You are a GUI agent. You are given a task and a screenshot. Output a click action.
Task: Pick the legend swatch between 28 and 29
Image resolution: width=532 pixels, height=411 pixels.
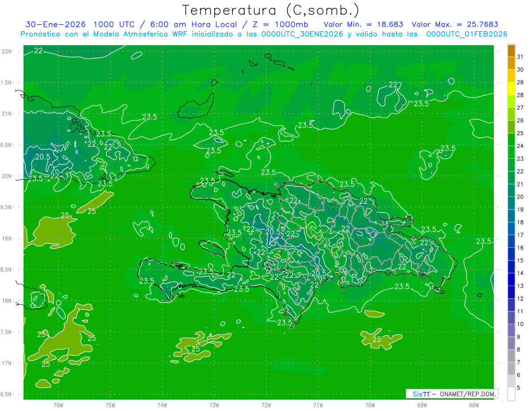click(x=511, y=89)
